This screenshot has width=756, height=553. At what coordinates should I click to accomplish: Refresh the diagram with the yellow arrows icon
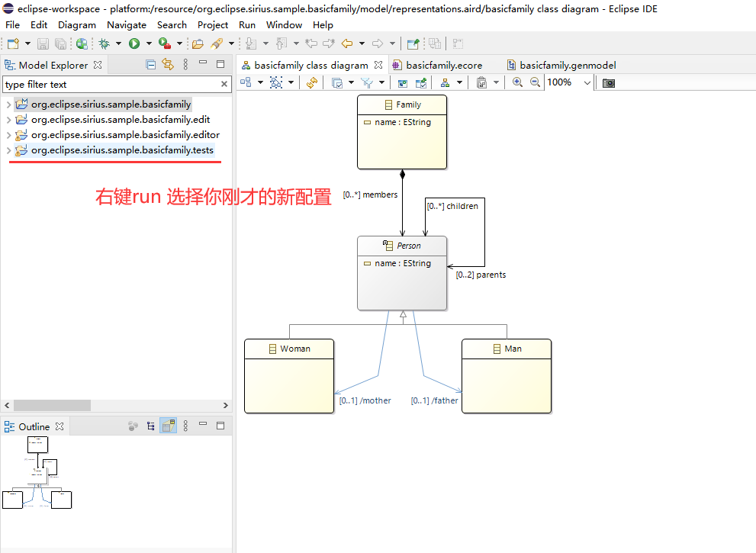(x=312, y=83)
